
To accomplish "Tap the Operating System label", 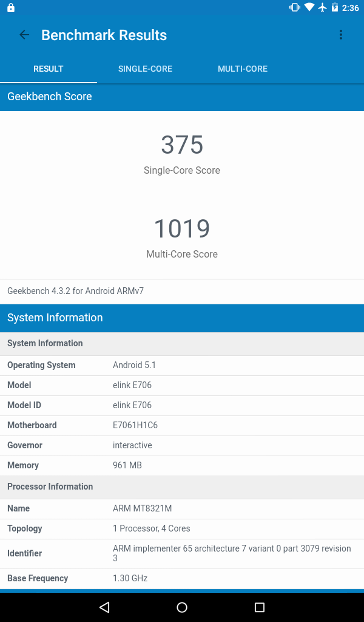I will [x=41, y=365].
